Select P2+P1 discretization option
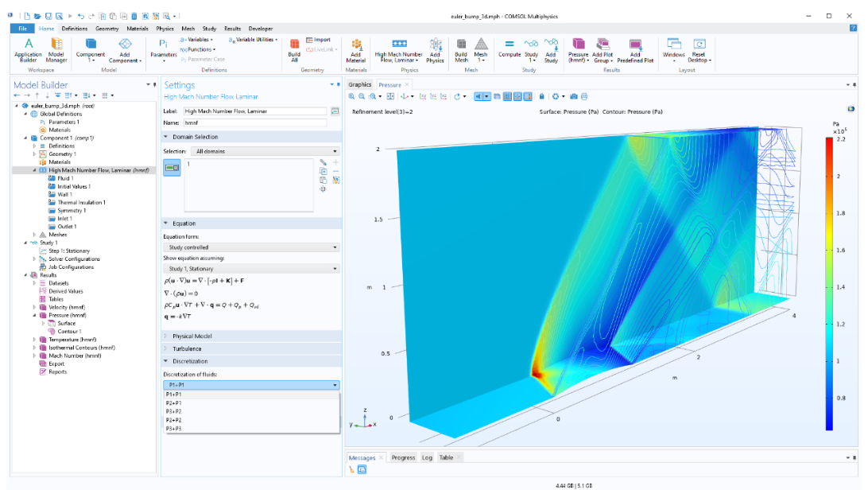 click(x=252, y=403)
